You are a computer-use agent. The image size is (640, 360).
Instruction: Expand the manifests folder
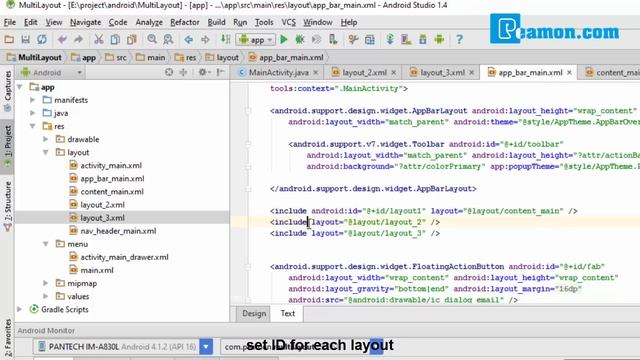click(33, 100)
